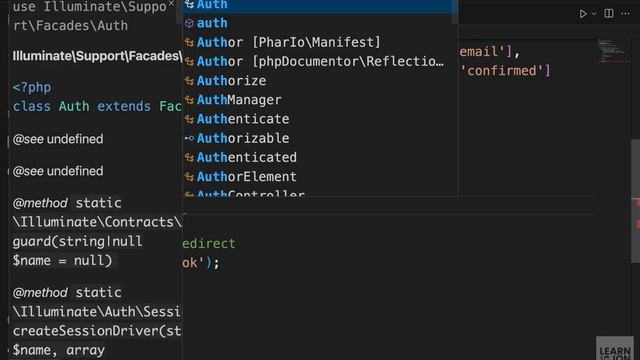Close the Auth documentation details pane
The height and width of the screenshot is (360, 640).
[171, 4]
